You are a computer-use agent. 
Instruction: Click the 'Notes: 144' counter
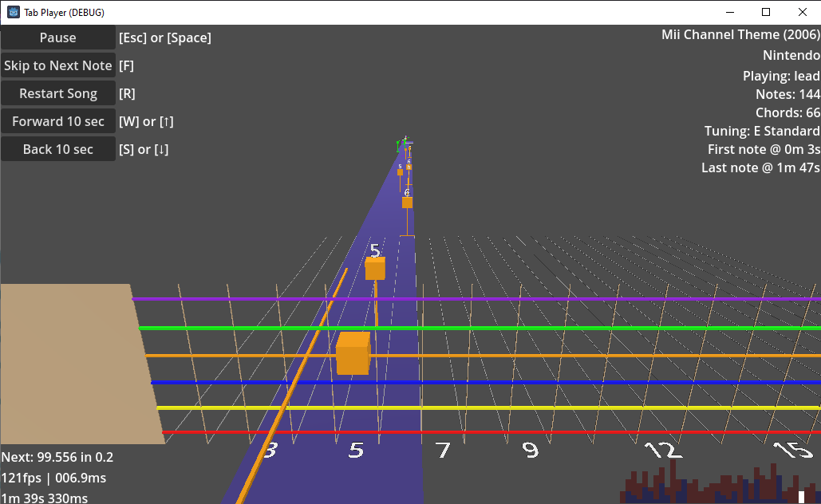click(787, 94)
